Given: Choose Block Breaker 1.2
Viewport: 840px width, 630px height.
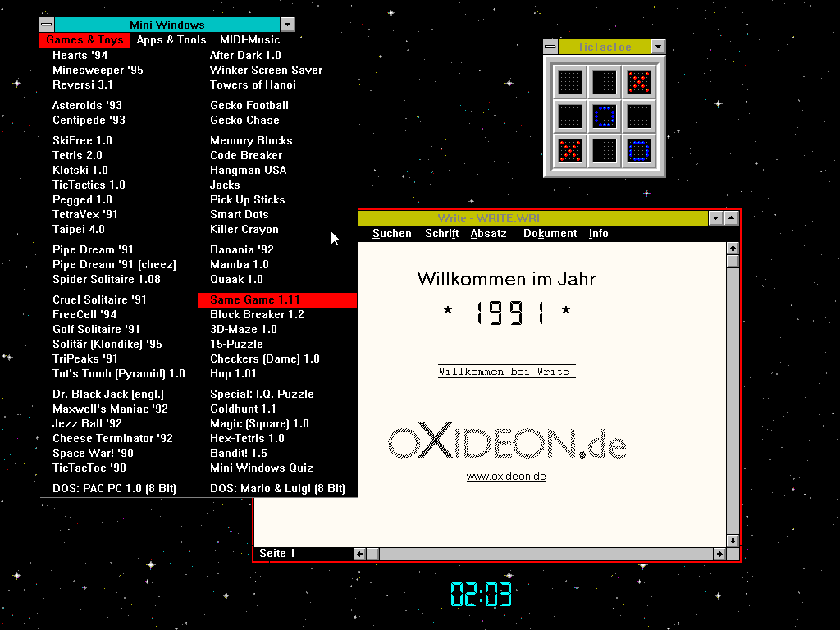Looking at the screenshot, I should point(257,314).
